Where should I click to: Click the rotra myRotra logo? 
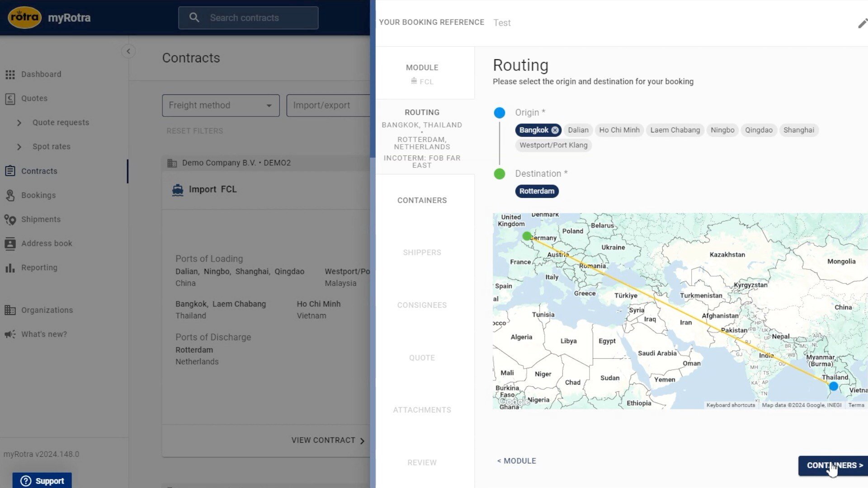49,18
